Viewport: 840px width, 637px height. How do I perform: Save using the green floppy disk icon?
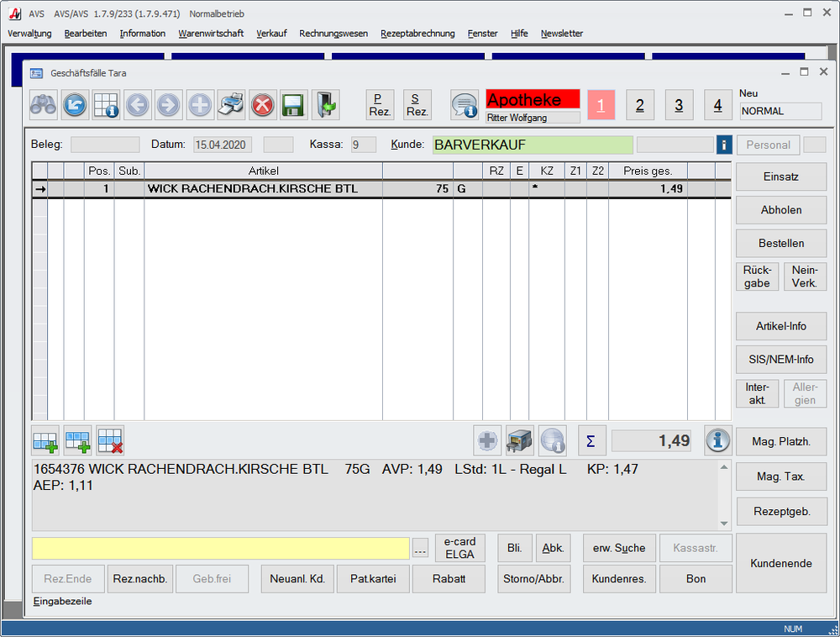click(x=293, y=105)
